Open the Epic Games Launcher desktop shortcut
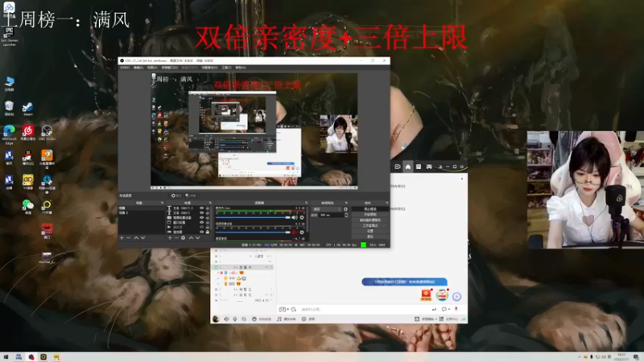644x362 pixels. click(9, 35)
